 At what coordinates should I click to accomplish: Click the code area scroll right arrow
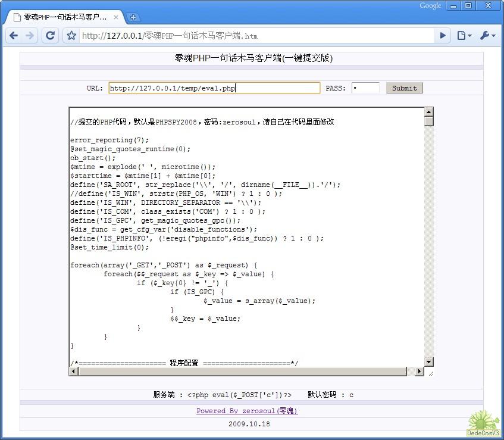pyautogui.click(x=419, y=371)
